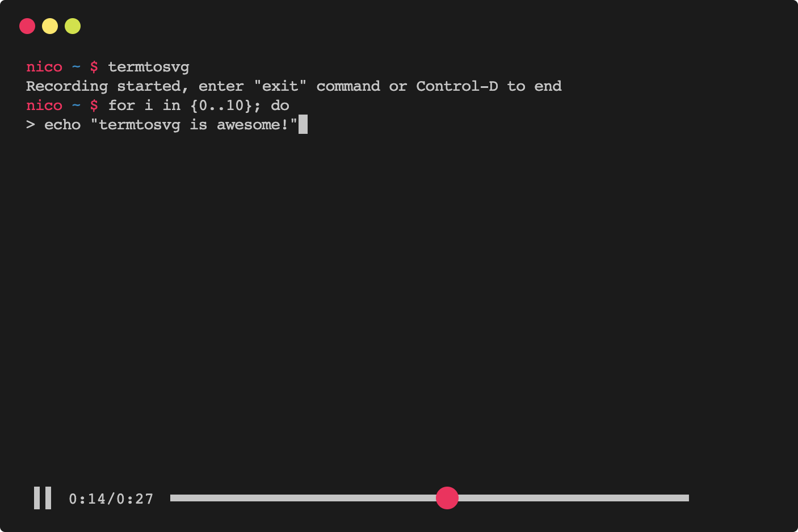The width and height of the screenshot is (798, 532).
Task: Click the word "exit" in quotes
Action: point(280,86)
